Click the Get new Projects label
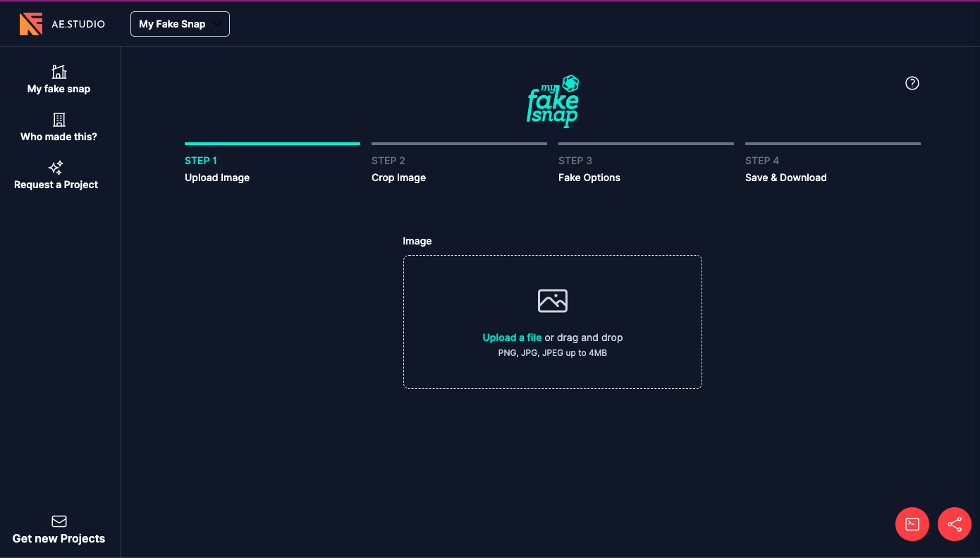The image size is (980, 558). pos(59,539)
